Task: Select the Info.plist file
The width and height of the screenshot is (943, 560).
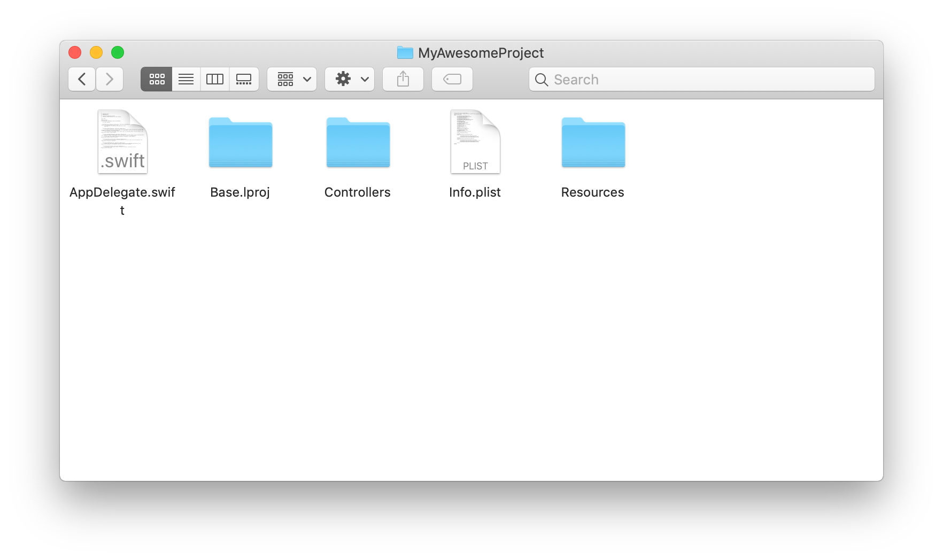Action: pyautogui.click(x=475, y=142)
